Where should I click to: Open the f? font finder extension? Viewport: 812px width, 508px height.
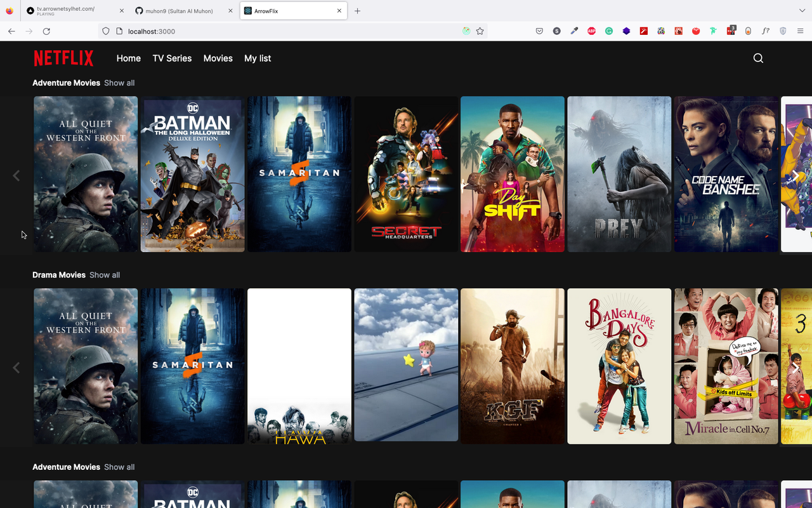(766, 31)
